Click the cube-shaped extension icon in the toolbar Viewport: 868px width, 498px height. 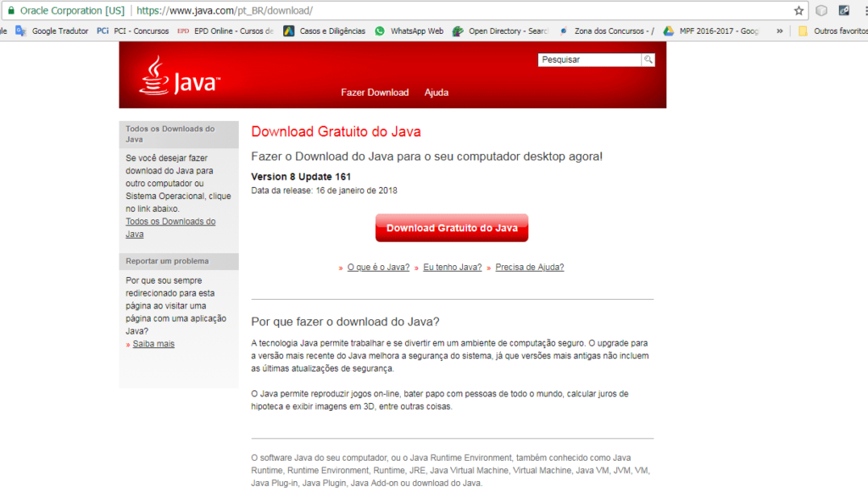pos(821,10)
